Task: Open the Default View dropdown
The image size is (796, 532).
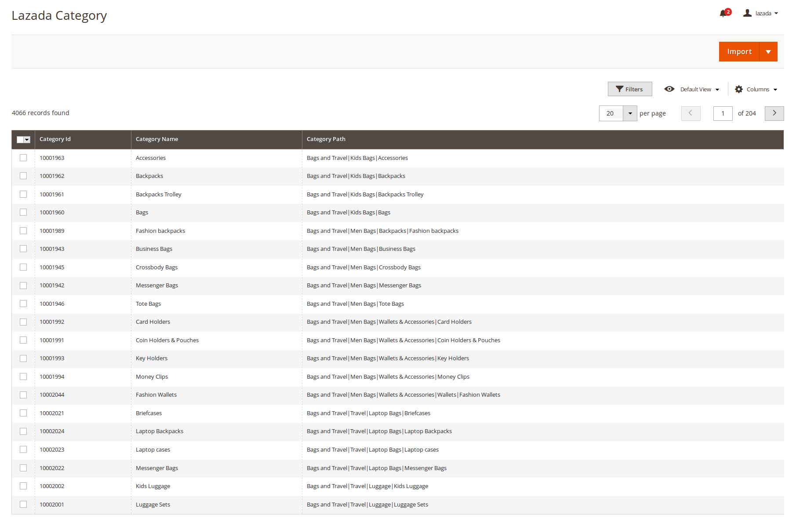Action: tap(700, 89)
